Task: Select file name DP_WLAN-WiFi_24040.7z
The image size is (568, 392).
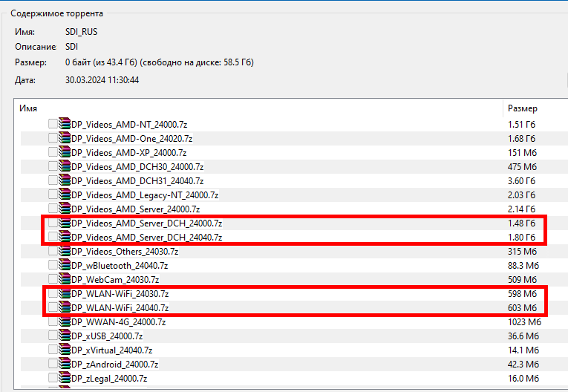Action: (120, 308)
